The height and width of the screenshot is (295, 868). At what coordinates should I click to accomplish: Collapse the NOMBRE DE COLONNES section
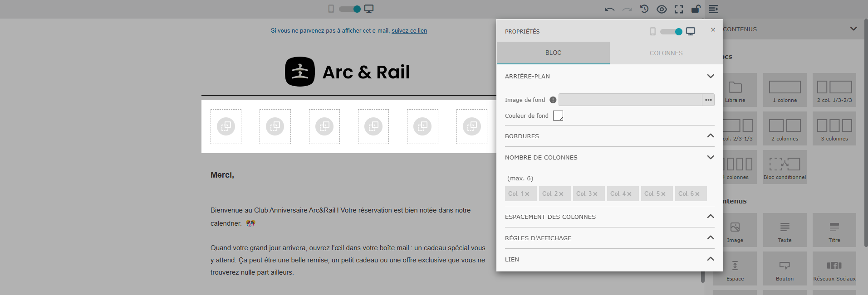[x=711, y=157]
